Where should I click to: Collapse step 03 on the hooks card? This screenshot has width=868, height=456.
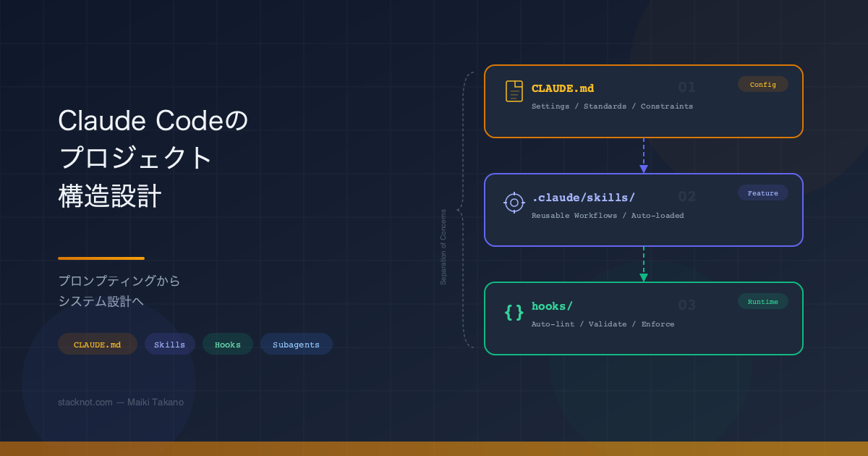(686, 305)
